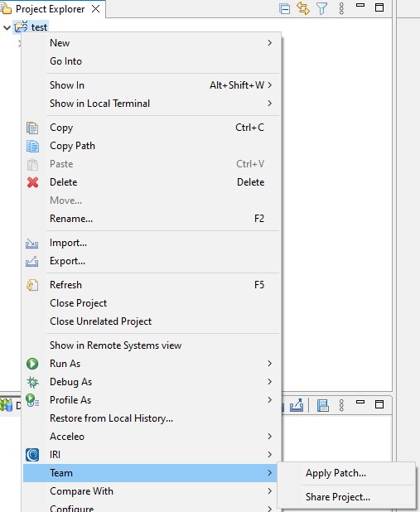Expand the Show In submenu arrow
This screenshot has height=512, width=420.
click(x=270, y=85)
